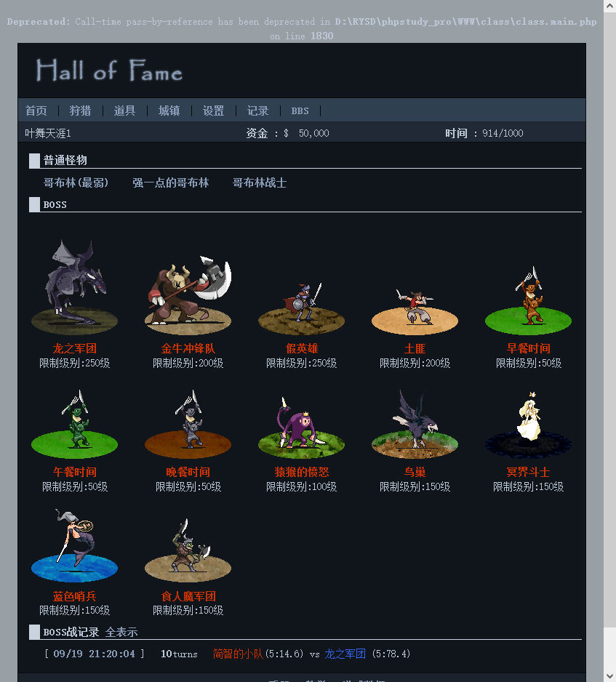Click the scrollbar down arrow
616x682 pixels.
tap(610, 675)
